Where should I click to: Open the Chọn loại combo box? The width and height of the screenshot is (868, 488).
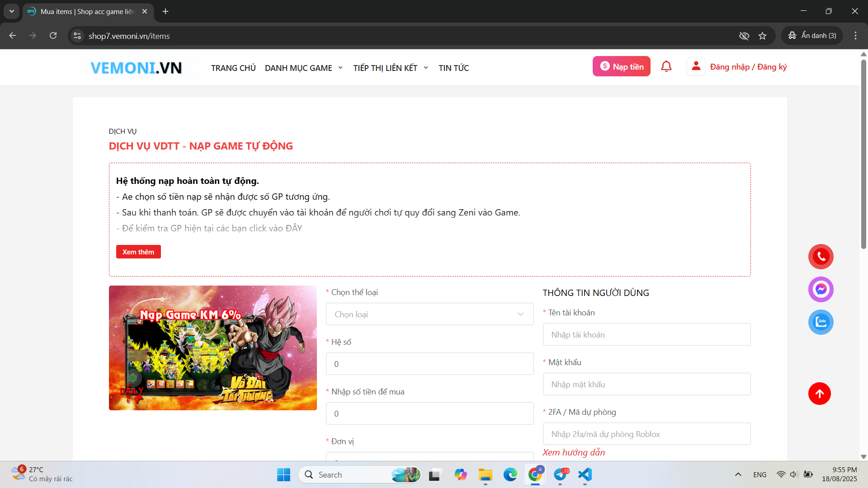pyautogui.click(x=429, y=314)
